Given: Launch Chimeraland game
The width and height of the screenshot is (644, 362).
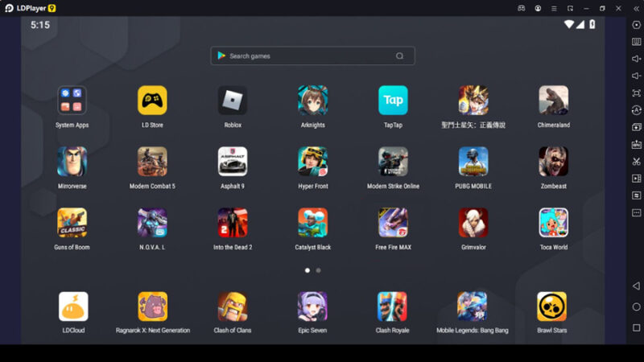Looking at the screenshot, I should (554, 101).
